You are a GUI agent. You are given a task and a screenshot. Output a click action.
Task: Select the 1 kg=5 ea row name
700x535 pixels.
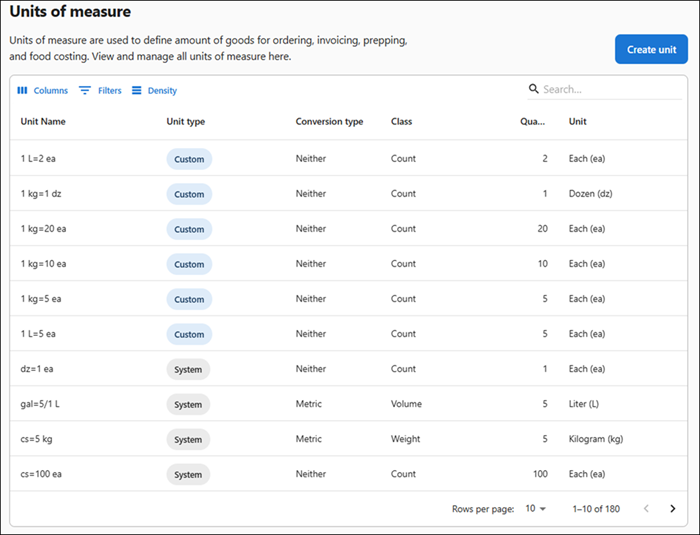(x=41, y=299)
